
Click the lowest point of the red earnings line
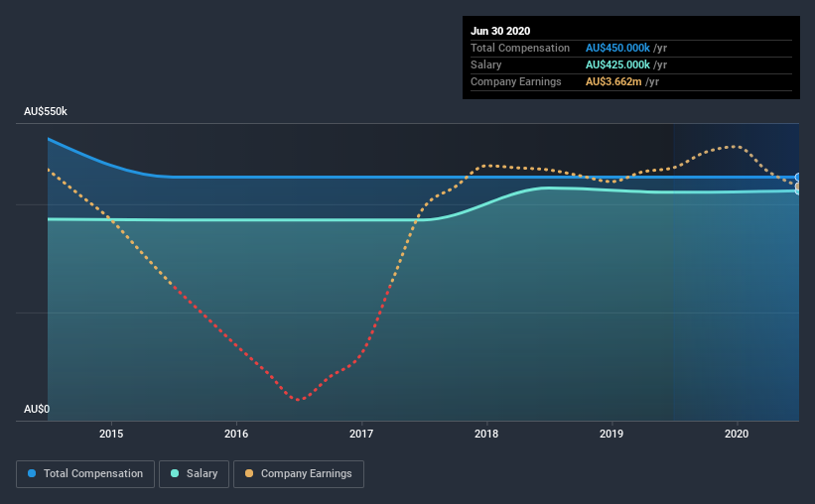point(298,400)
